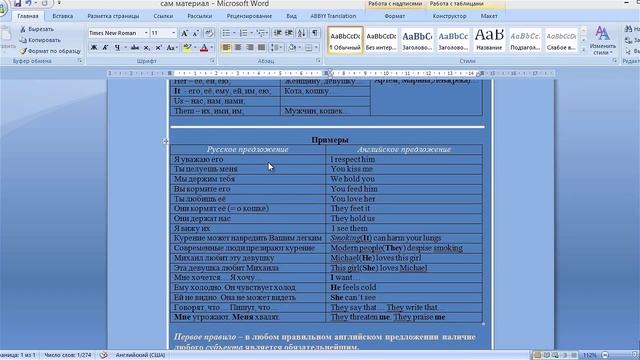Screen dimensions: 640x360
Task: Click Формат по образцу format painter
Action: click(50, 51)
